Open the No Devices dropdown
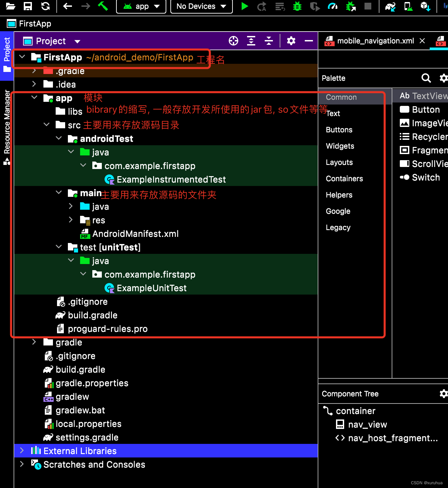 point(202,6)
